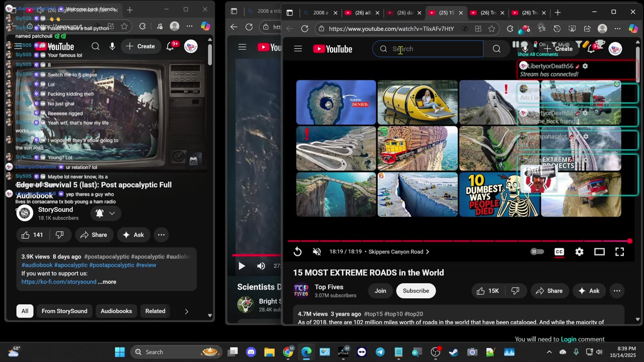This screenshot has width=644, height=362.
Task: Seek on the front video's red progress bar
Action: pyautogui.click(x=459, y=241)
